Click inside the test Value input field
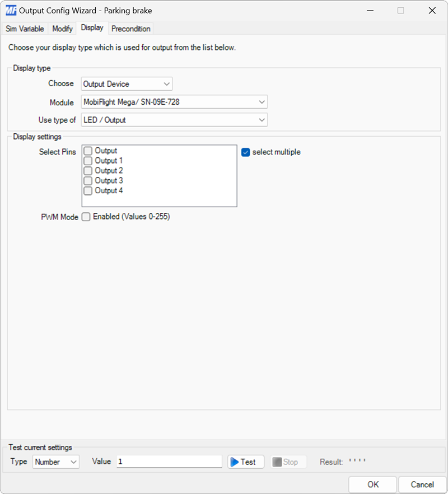The width and height of the screenshot is (448, 494). [x=168, y=462]
